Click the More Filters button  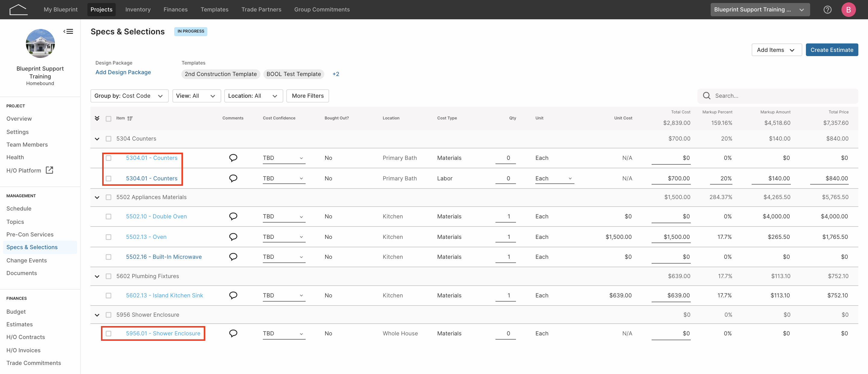point(308,96)
